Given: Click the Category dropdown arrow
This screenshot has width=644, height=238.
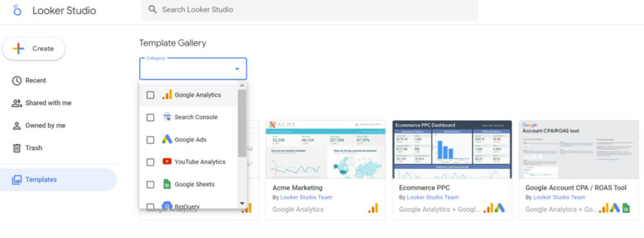Looking at the screenshot, I should 237,69.
